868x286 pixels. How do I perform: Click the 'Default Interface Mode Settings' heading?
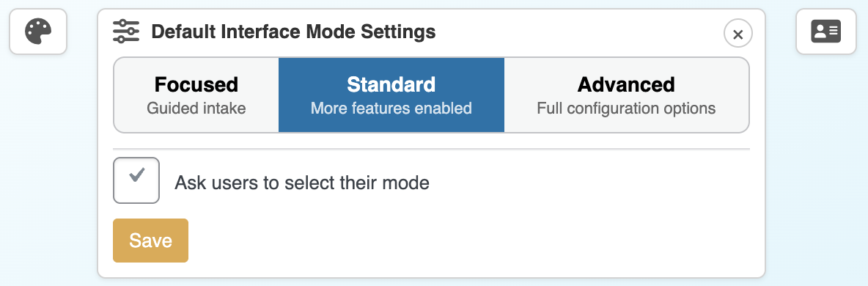click(x=293, y=32)
